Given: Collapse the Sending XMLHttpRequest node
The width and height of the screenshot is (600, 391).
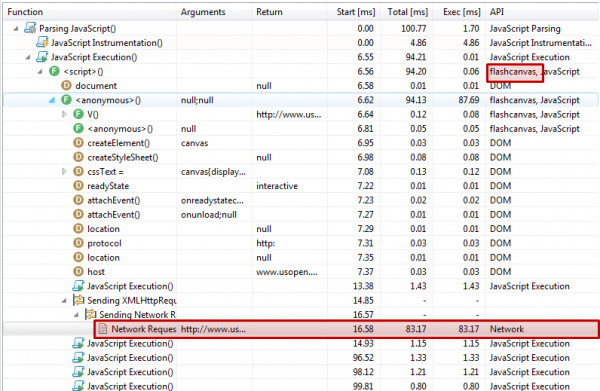Looking at the screenshot, I should [64, 301].
